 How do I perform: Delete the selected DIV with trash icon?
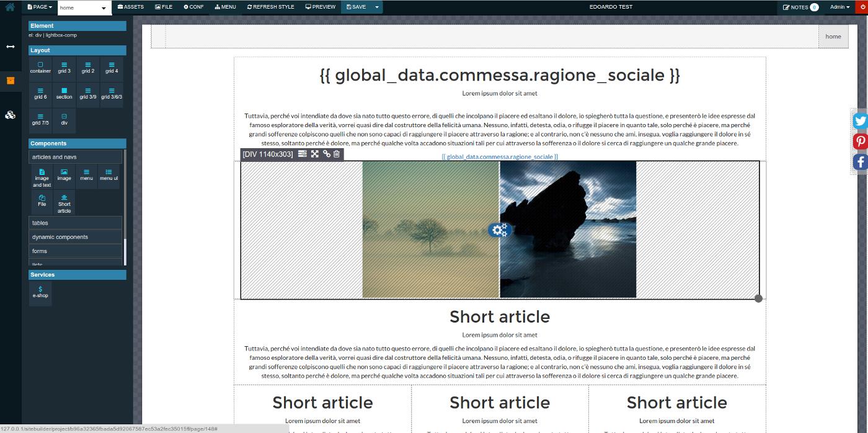[x=337, y=154]
